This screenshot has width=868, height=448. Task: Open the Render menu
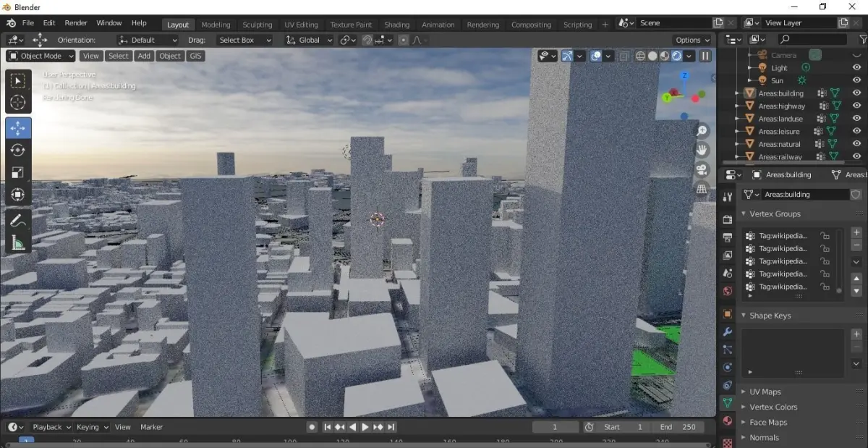click(x=76, y=23)
